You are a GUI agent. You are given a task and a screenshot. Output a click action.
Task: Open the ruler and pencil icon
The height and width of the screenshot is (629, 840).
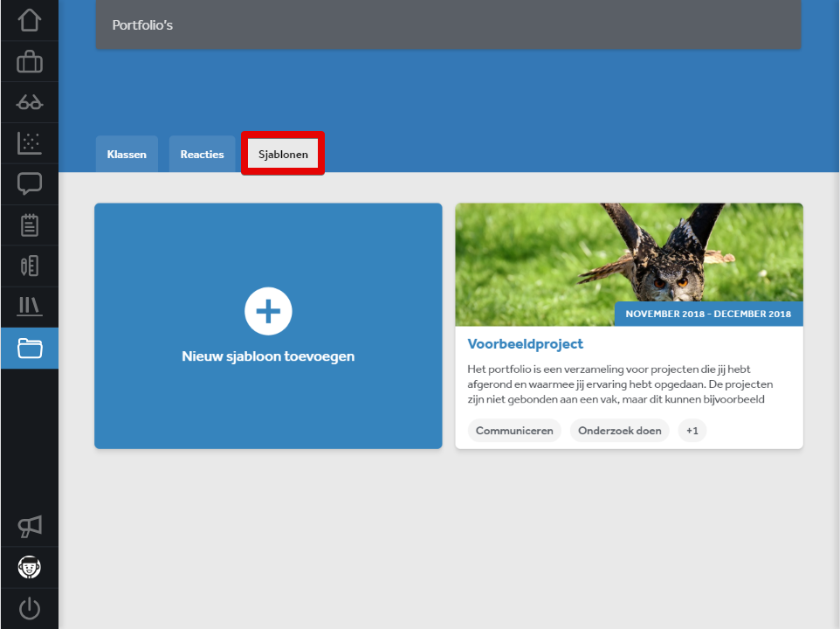30,266
